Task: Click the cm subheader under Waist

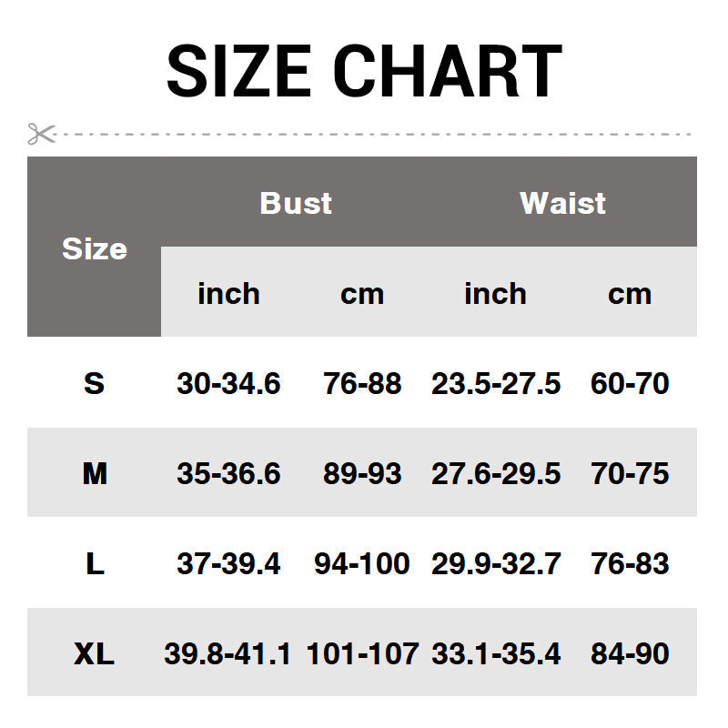Action: pos(630,294)
